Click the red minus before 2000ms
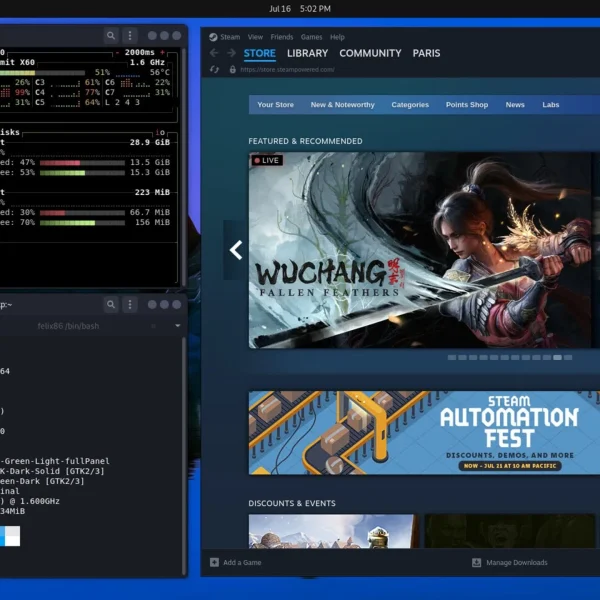The height and width of the screenshot is (600, 600). pyautogui.click(x=117, y=52)
